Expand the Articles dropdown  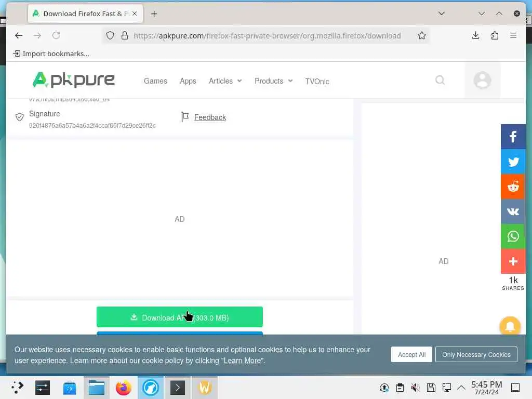coord(225,81)
